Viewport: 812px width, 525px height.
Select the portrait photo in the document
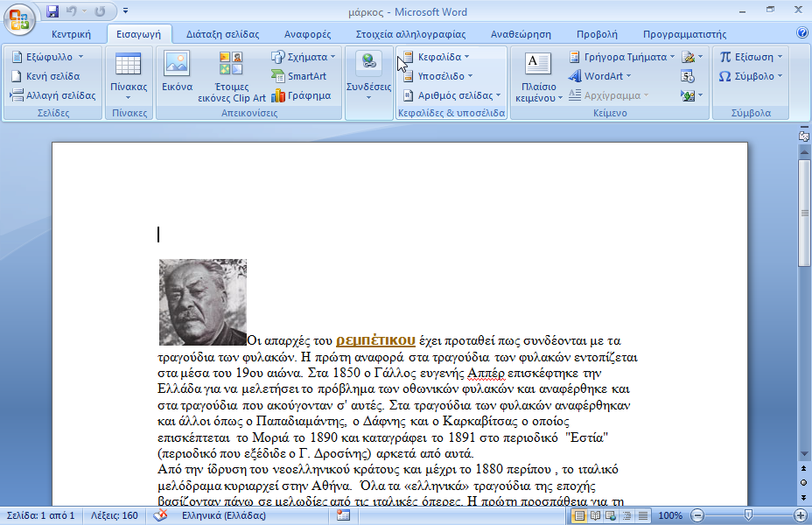202,302
